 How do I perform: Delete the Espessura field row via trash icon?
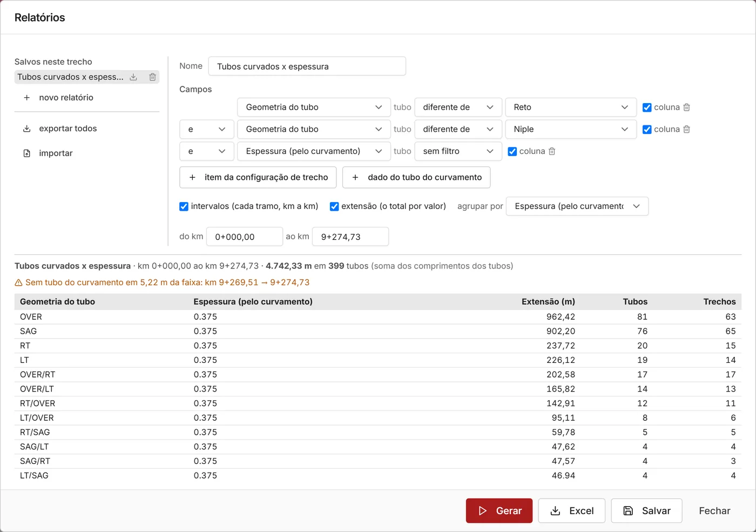[x=552, y=152]
